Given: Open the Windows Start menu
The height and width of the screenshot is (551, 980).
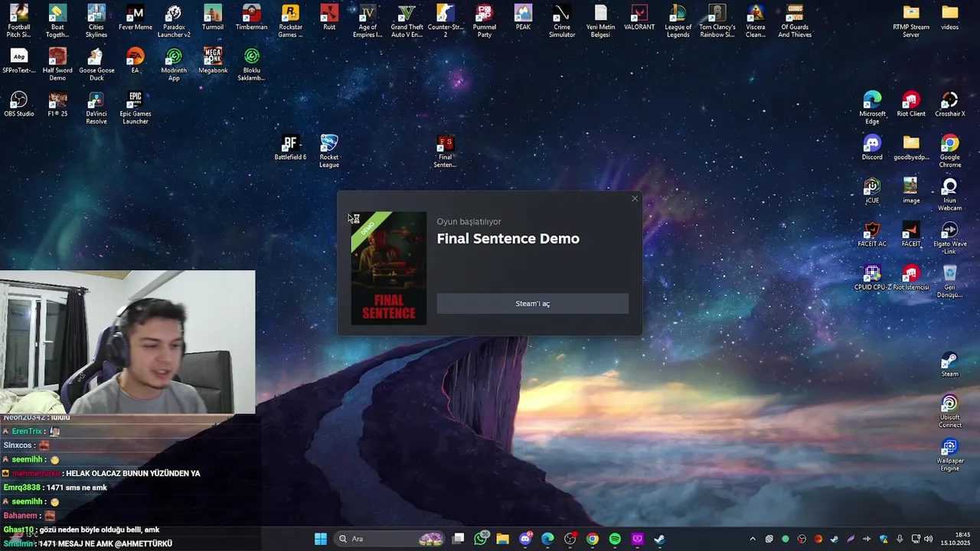Looking at the screenshot, I should 321,539.
